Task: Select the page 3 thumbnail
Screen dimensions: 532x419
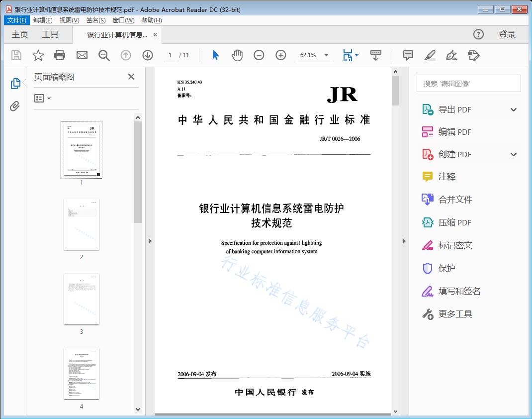Action: 82,299
